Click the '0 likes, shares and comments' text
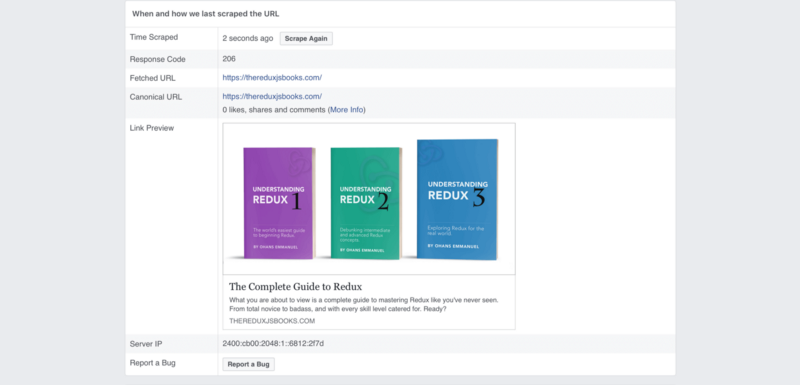Screen dimensions: 800x385 [x=274, y=110]
